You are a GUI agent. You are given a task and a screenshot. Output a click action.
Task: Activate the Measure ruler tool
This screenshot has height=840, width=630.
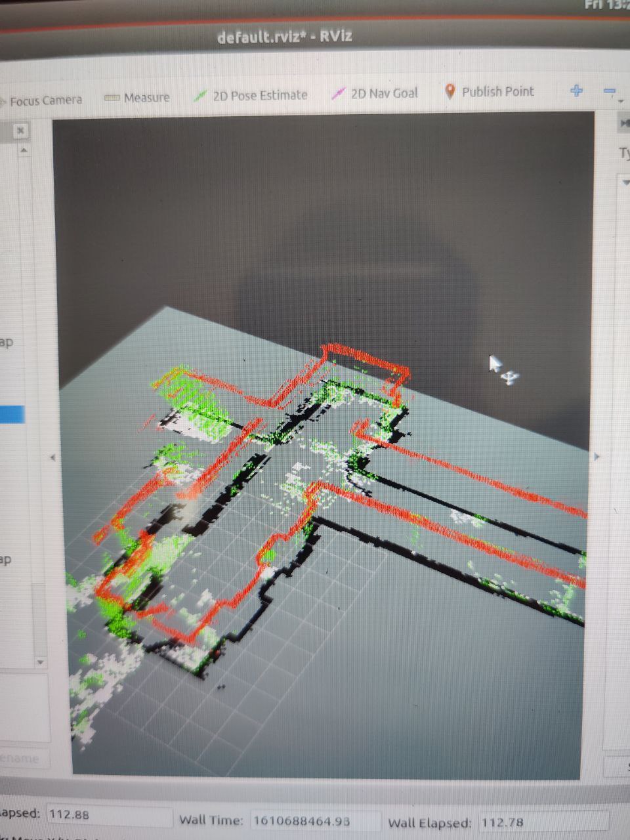coord(138,98)
